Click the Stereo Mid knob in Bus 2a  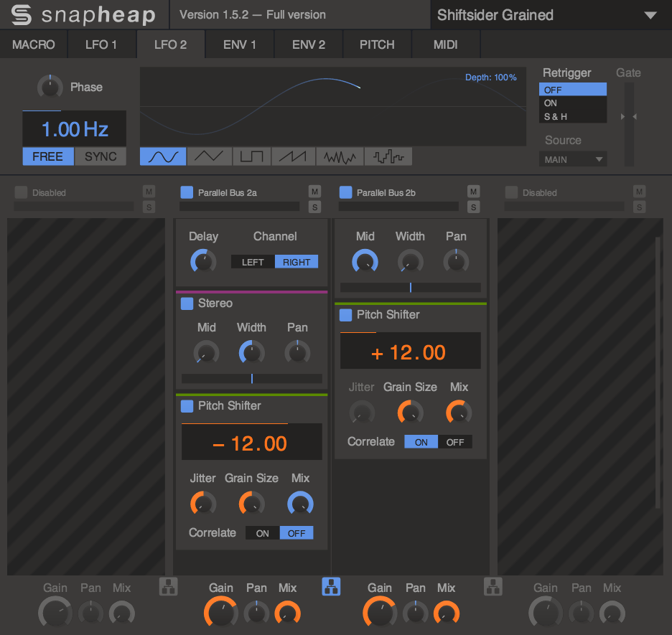click(206, 353)
